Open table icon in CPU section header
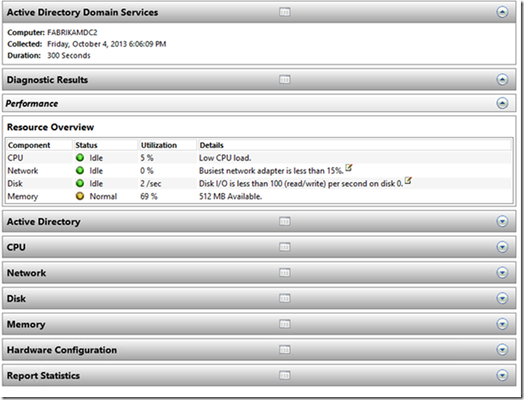The width and height of the screenshot is (524, 400). (284, 247)
